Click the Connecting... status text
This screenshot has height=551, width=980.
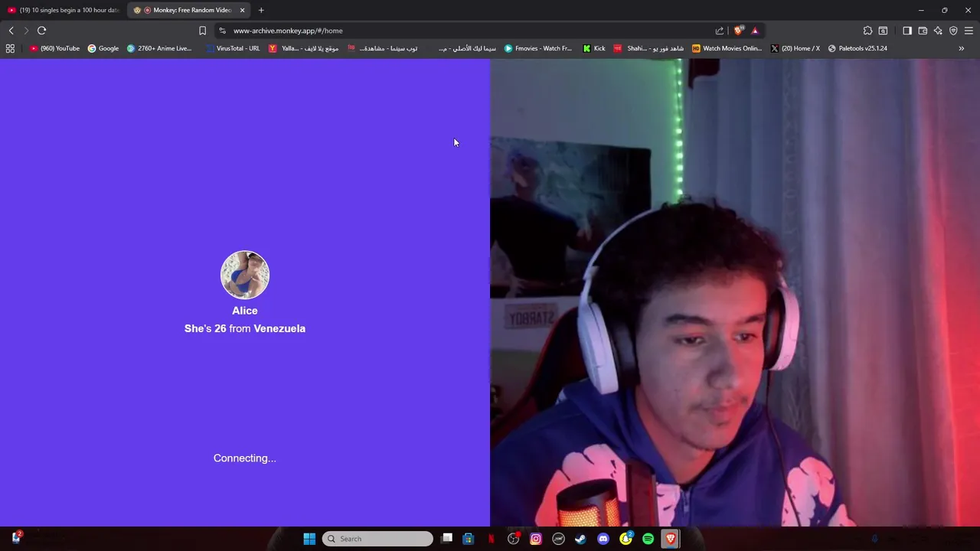coord(245,458)
